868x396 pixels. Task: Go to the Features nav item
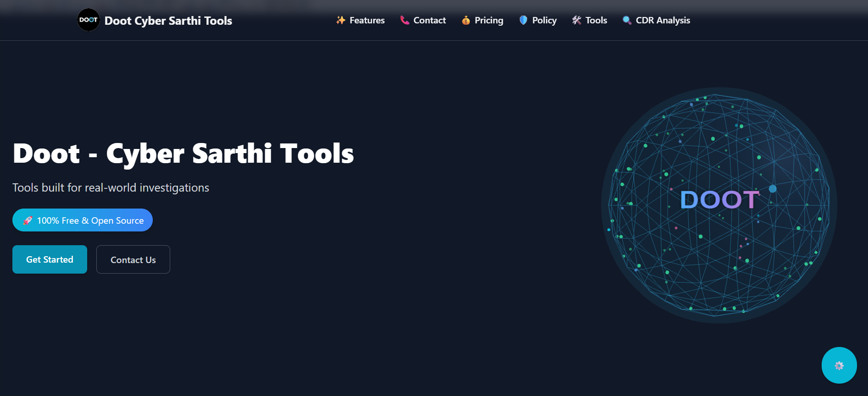click(367, 20)
